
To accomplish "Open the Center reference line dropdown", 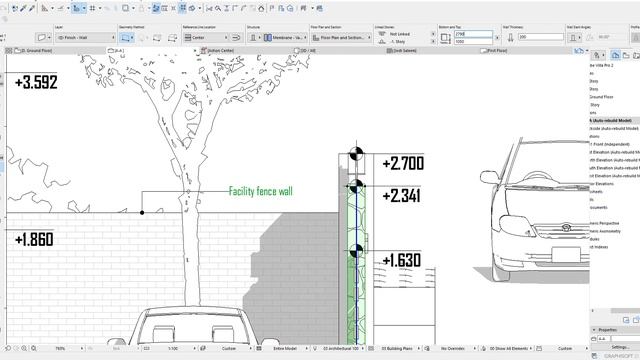I will [206, 38].
